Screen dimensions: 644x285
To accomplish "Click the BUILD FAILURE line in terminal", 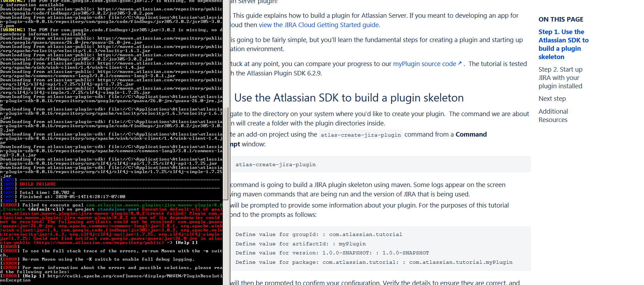I will click(38, 184).
